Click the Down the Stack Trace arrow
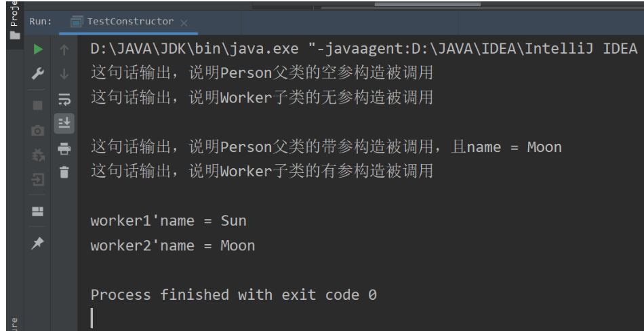The image size is (644, 331). [x=65, y=74]
